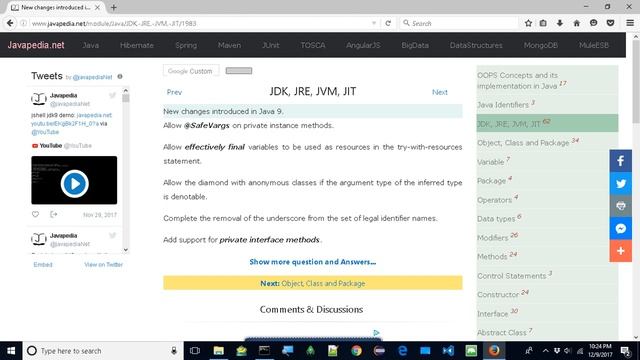Click the Cortana microphone icon

(174, 351)
